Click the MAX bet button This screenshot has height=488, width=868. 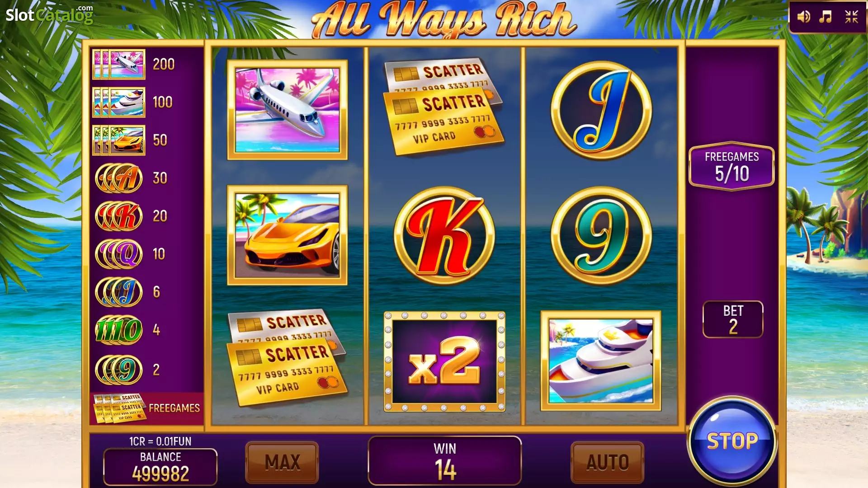(282, 462)
